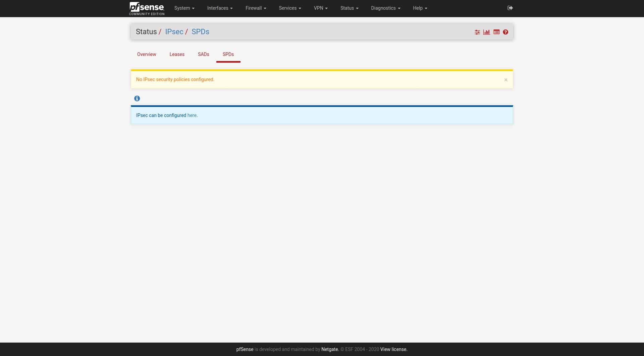Click the pfSense logo
644x356 pixels.
coord(147,8)
